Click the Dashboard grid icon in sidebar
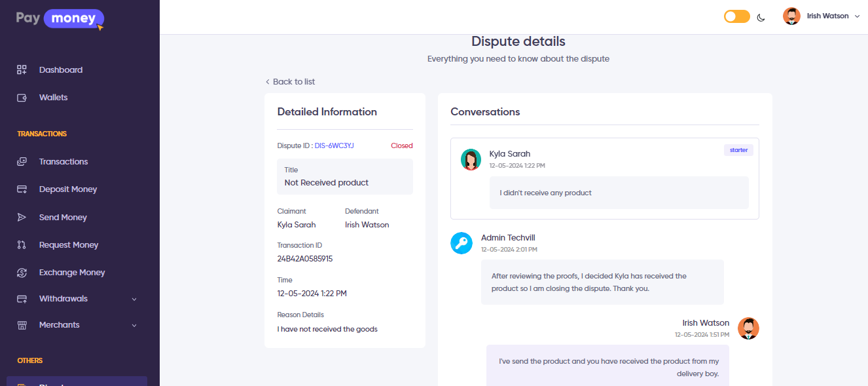Viewport: 868px width, 386px height. [x=22, y=70]
